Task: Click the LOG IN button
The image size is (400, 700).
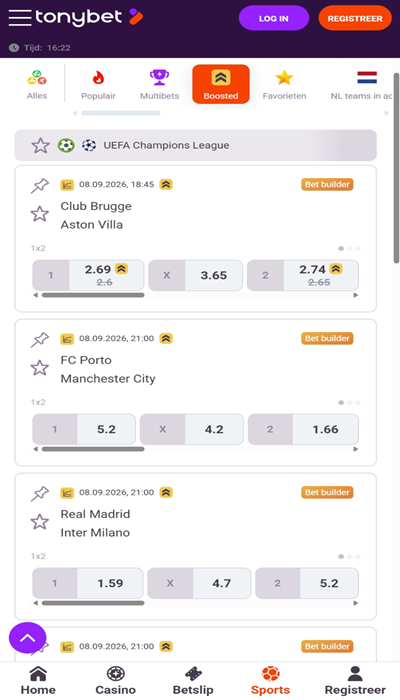Action: point(274,18)
